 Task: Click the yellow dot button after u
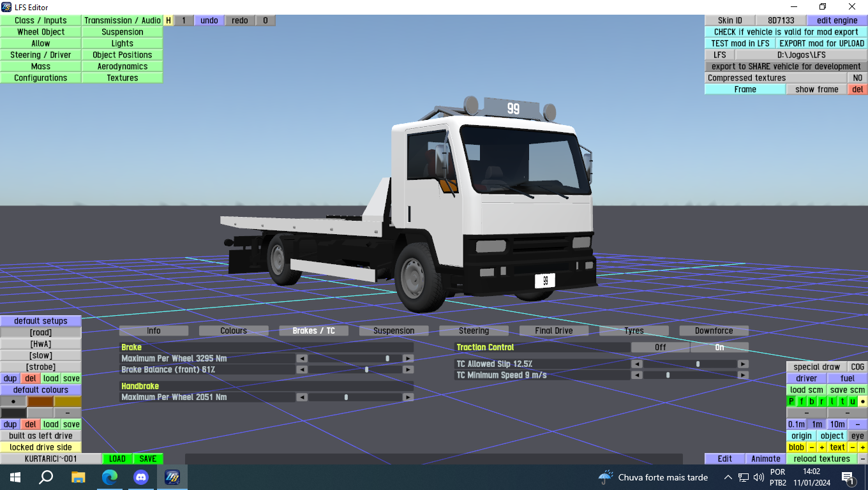click(x=863, y=402)
